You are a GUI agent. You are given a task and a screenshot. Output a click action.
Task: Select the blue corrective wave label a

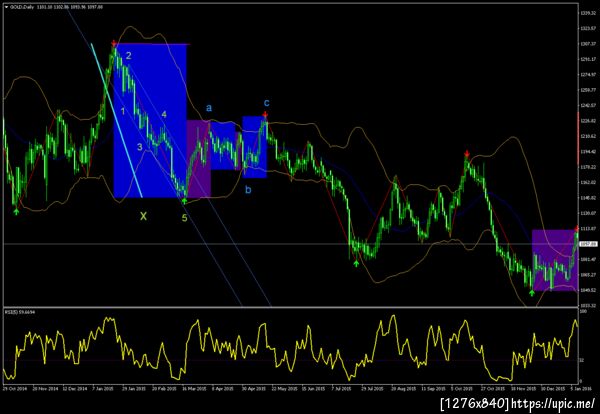pyautogui.click(x=209, y=108)
